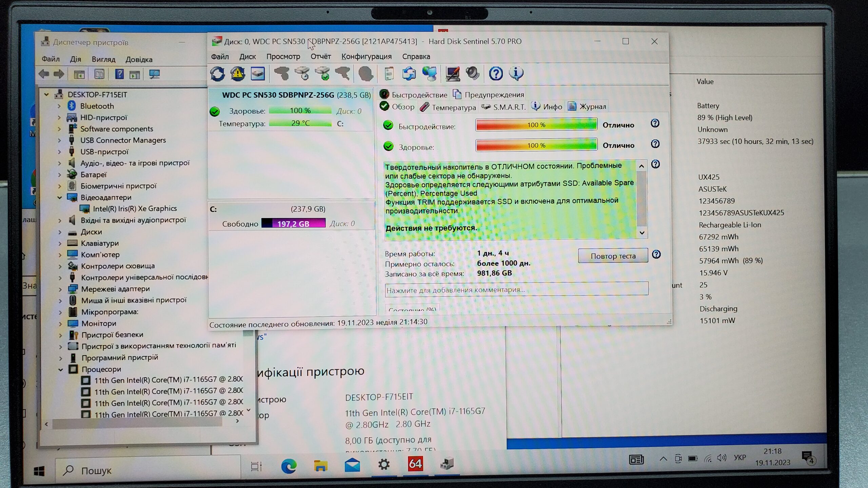Image resolution: width=868 pixels, height=488 pixels.
Task: Collapse the Відеоадаптери tree node
Action: click(60, 198)
